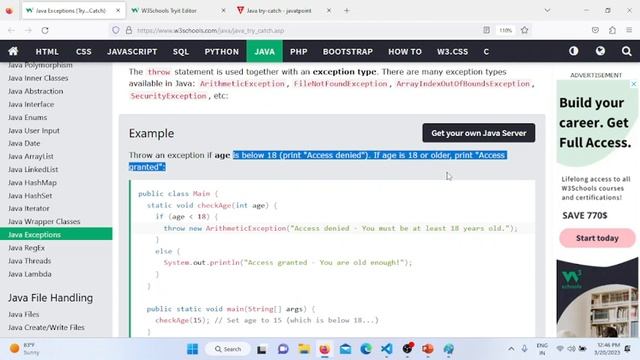640x360 pixels.
Task: Open the Windows Start menu
Action: click(x=192, y=349)
